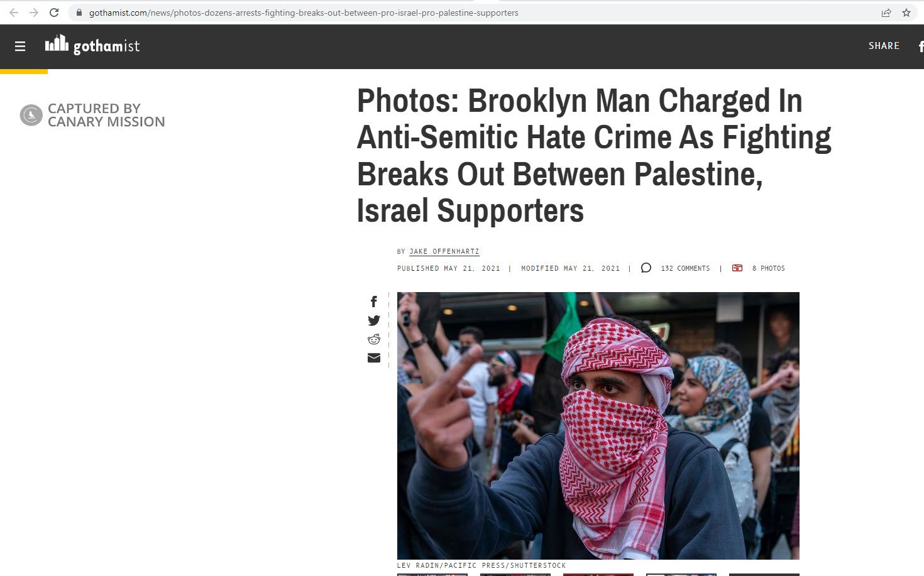Open the 132 Comments link

(685, 268)
